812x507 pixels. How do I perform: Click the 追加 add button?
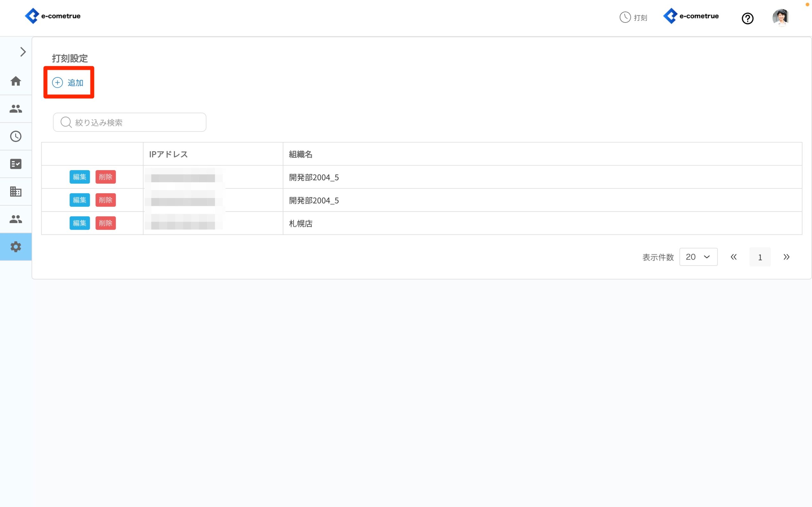[69, 82]
